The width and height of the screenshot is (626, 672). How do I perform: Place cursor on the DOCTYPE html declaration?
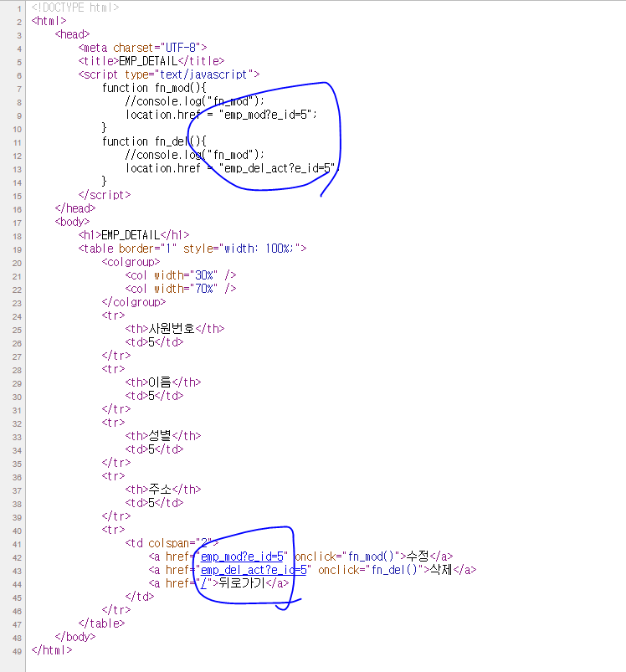click(75, 8)
